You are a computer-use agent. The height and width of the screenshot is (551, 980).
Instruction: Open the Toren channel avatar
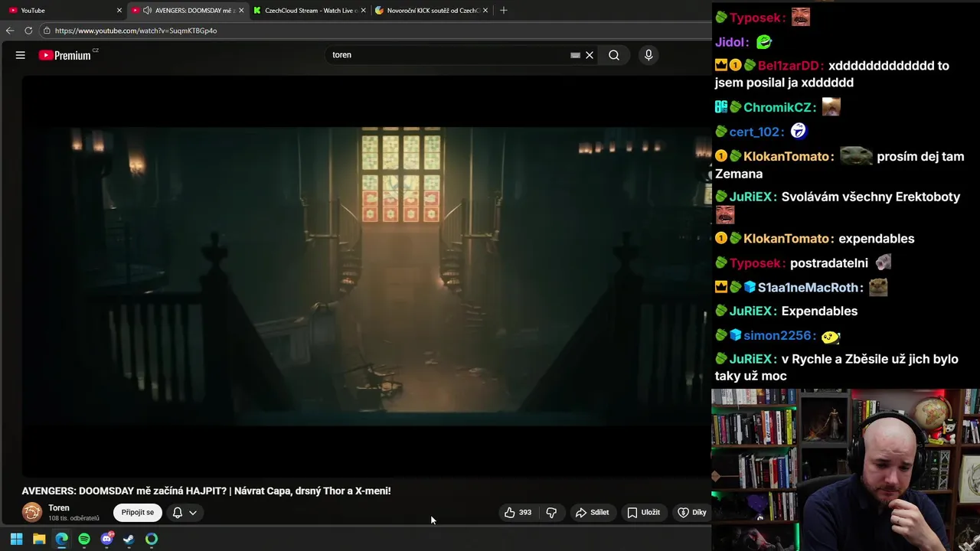click(32, 512)
